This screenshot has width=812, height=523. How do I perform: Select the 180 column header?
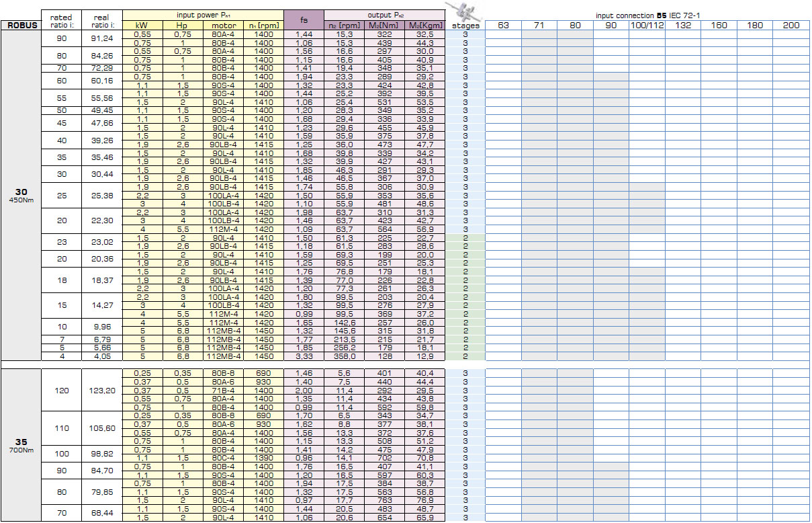coord(755,26)
